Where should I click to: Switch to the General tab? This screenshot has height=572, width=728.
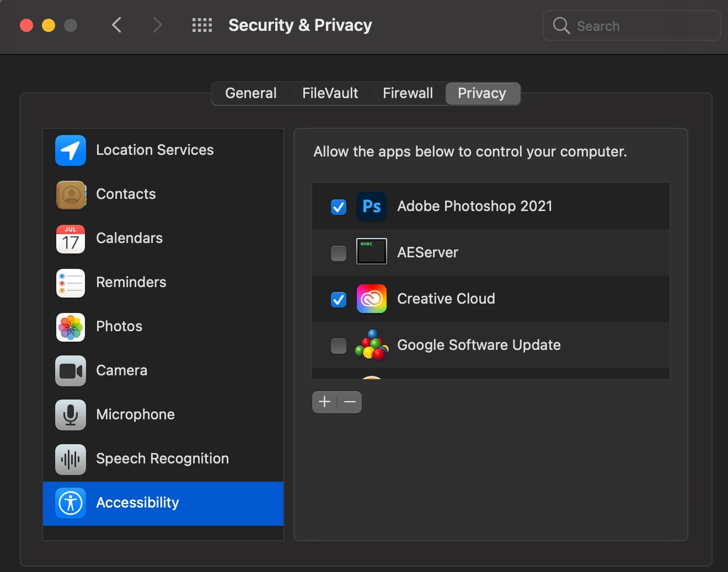coord(251,94)
